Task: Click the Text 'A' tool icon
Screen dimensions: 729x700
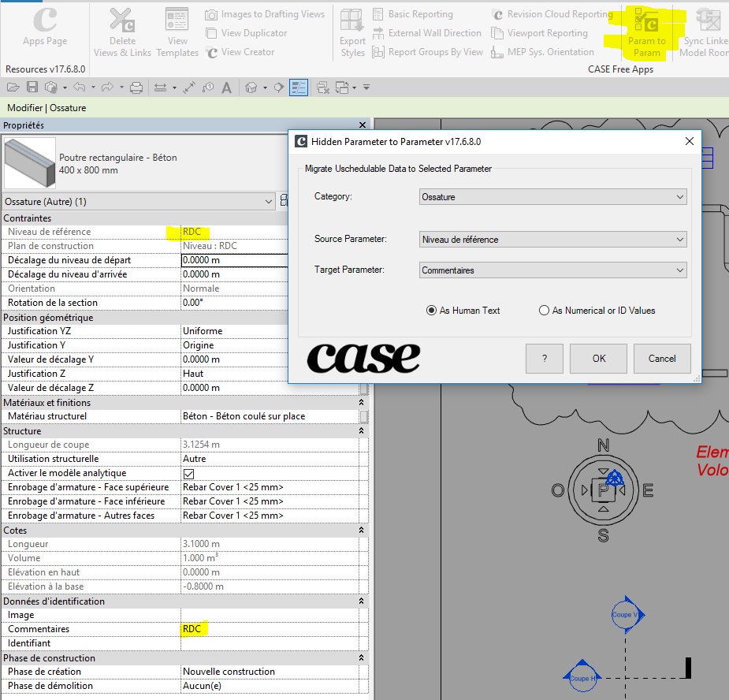Action: (x=226, y=87)
